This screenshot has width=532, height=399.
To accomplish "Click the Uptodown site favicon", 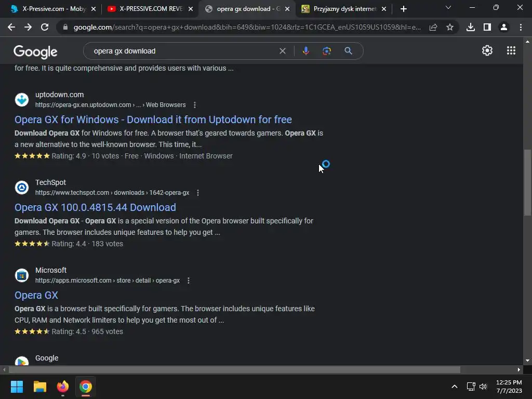I will pyautogui.click(x=22, y=100).
